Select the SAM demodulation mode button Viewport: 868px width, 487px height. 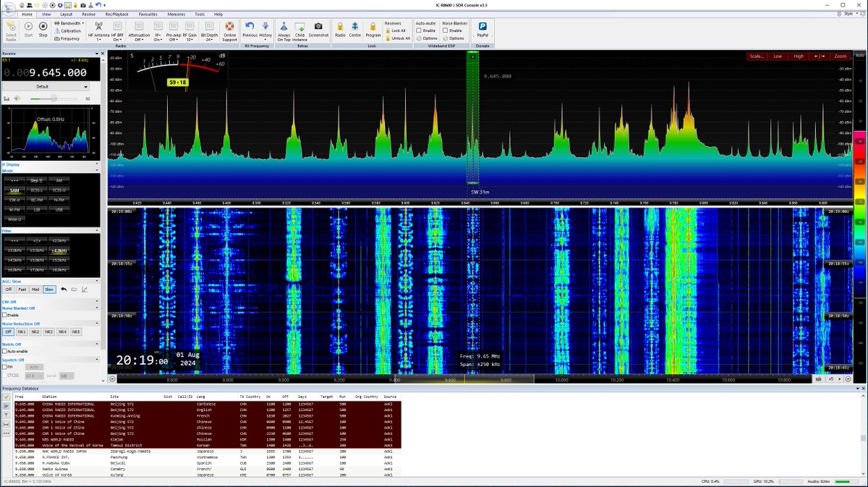click(x=14, y=190)
